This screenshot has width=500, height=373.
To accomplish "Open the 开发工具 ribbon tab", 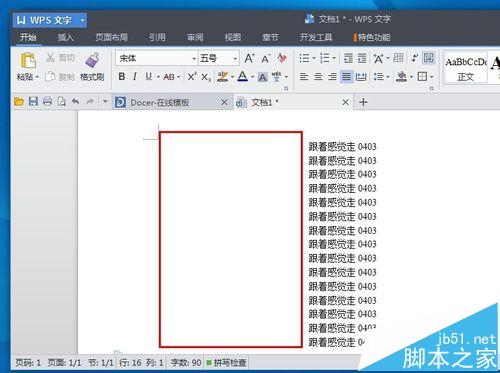I will 316,37.
